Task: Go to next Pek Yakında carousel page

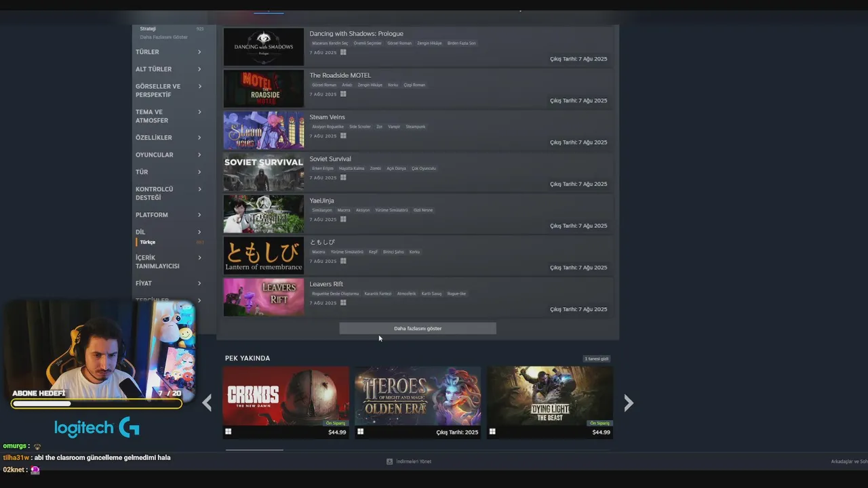Action: (x=629, y=403)
